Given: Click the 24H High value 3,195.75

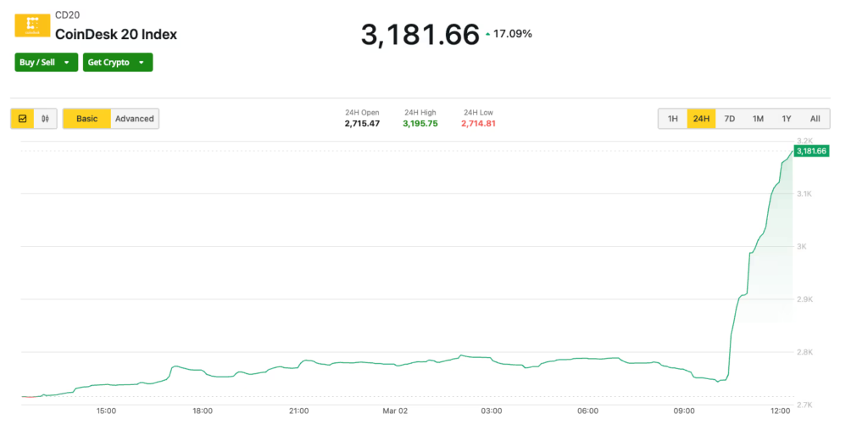Looking at the screenshot, I should 420,124.
